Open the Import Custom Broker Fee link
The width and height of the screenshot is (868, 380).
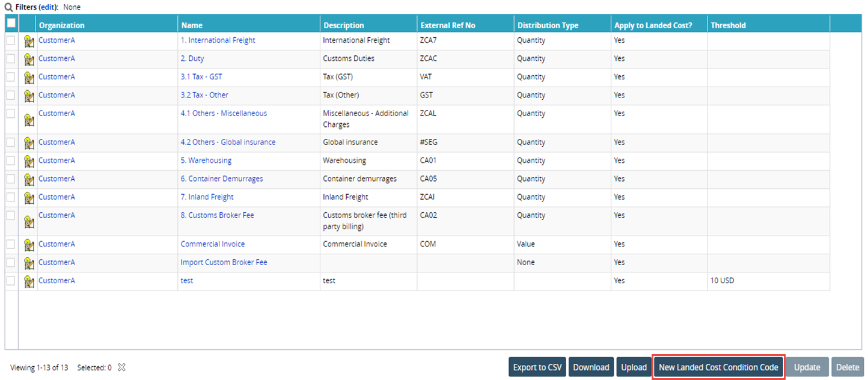click(x=224, y=262)
